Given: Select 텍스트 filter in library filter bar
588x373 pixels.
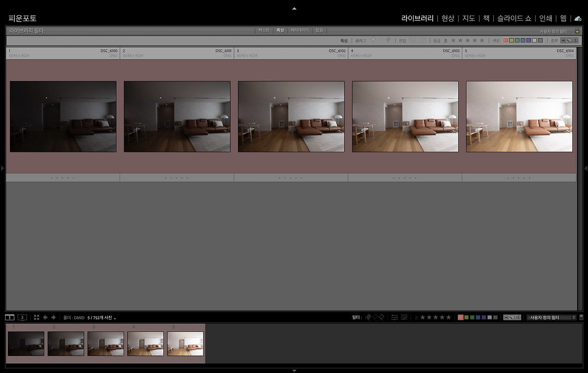Looking at the screenshot, I should pos(264,30).
